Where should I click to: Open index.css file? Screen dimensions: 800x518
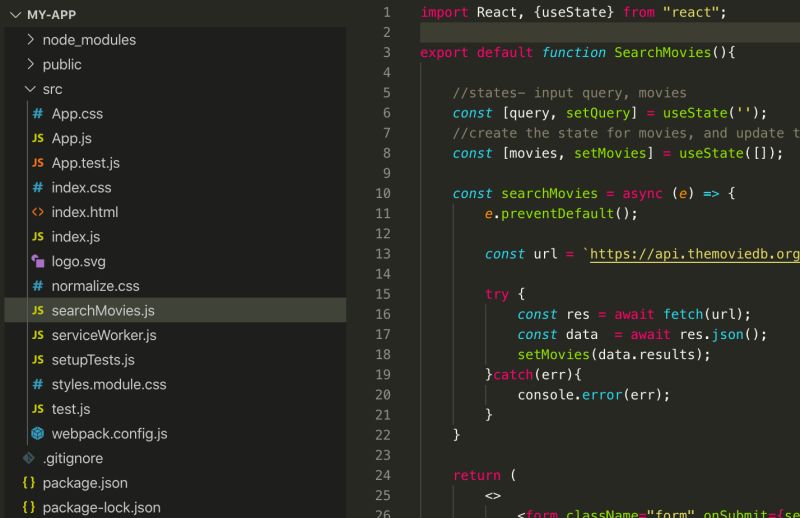click(81, 187)
